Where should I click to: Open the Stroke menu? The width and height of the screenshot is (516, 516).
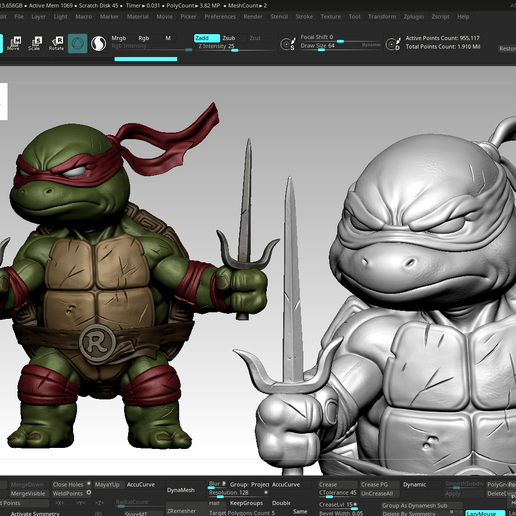(x=304, y=16)
